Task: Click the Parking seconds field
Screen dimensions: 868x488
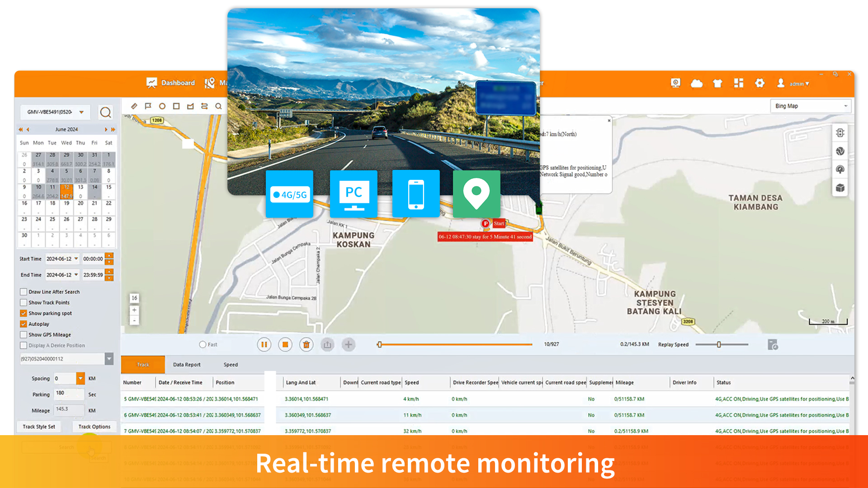Action: (x=69, y=394)
